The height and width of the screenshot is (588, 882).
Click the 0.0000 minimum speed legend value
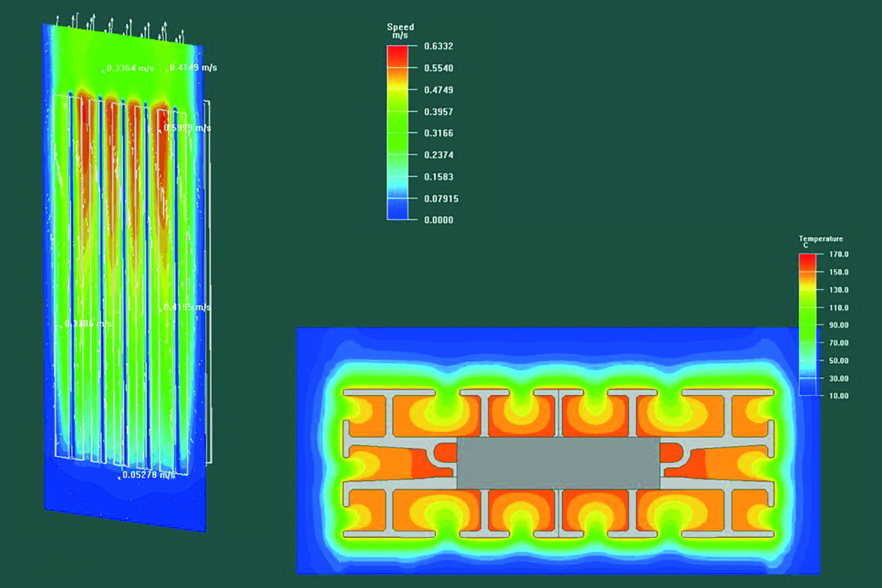point(438,220)
